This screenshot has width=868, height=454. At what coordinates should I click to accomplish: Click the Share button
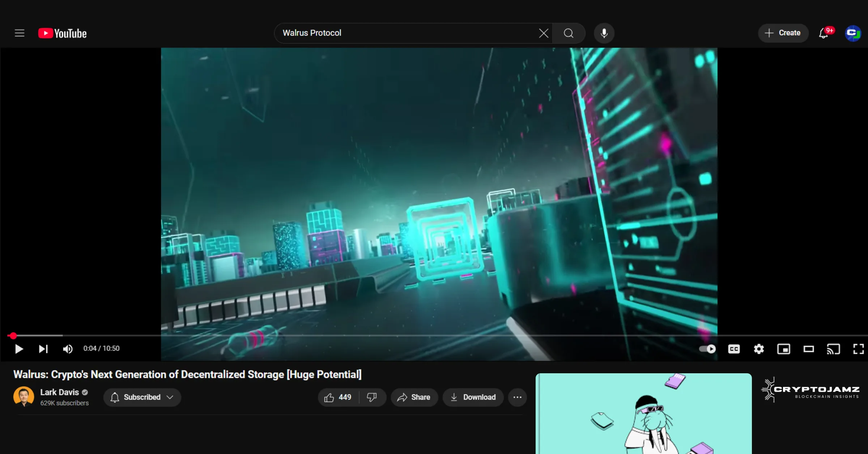click(x=414, y=397)
